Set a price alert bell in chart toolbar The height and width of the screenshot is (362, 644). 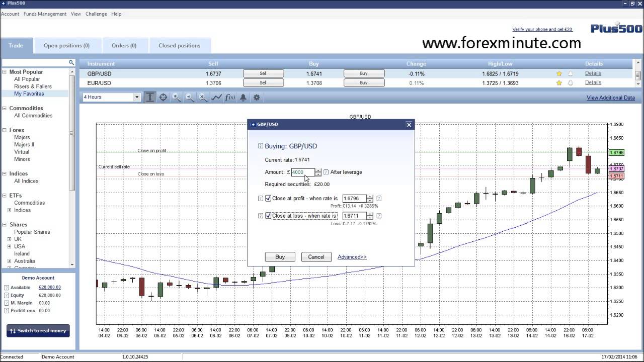[243, 97]
